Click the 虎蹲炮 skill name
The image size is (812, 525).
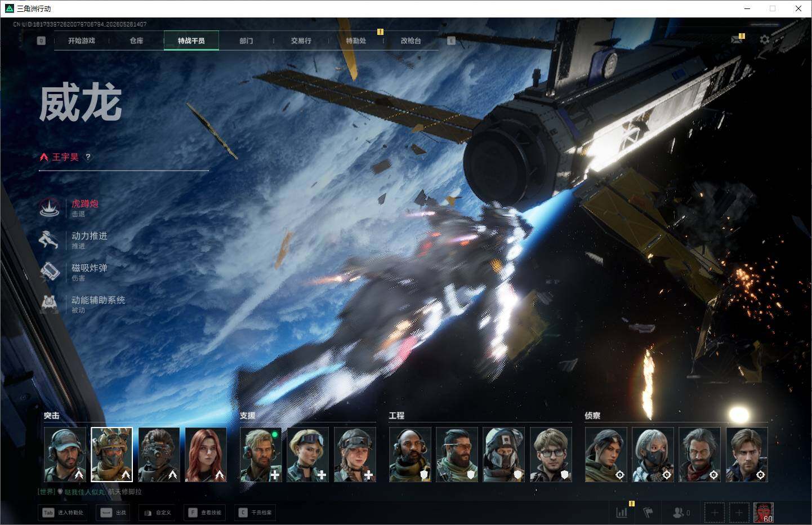85,203
